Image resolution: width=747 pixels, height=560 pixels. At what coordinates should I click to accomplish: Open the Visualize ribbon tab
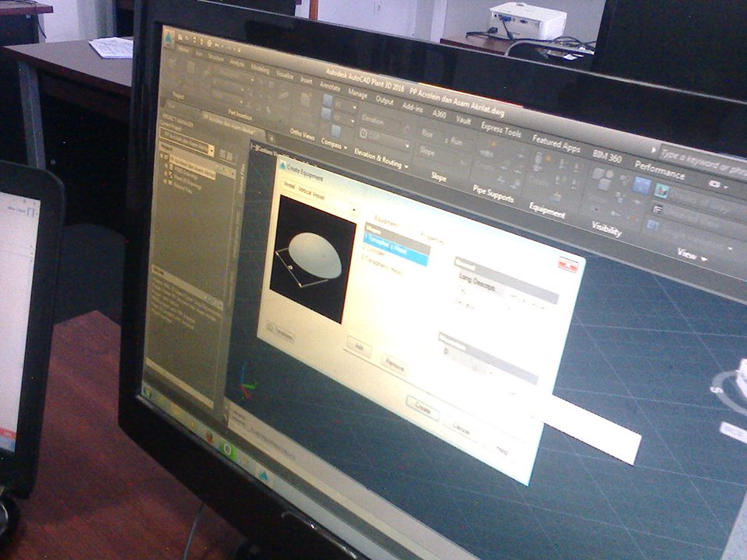(x=285, y=75)
